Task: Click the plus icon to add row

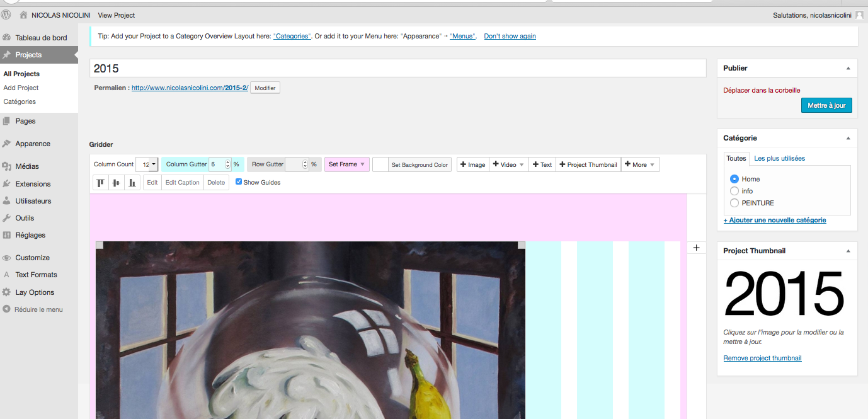Action: 696,248
